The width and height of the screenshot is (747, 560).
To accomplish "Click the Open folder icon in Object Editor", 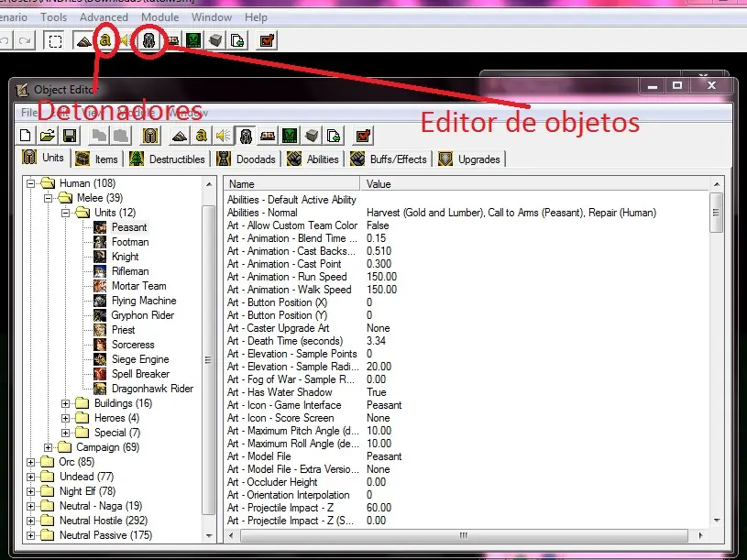I will pos(48,137).
